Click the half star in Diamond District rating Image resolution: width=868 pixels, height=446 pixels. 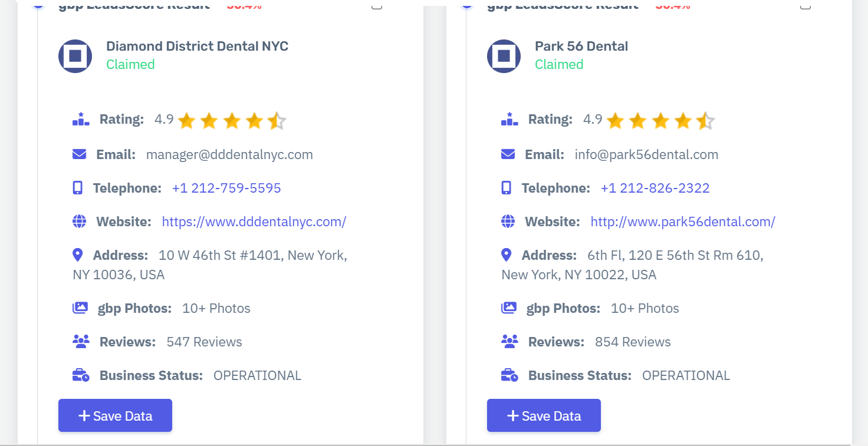point(276,121)
